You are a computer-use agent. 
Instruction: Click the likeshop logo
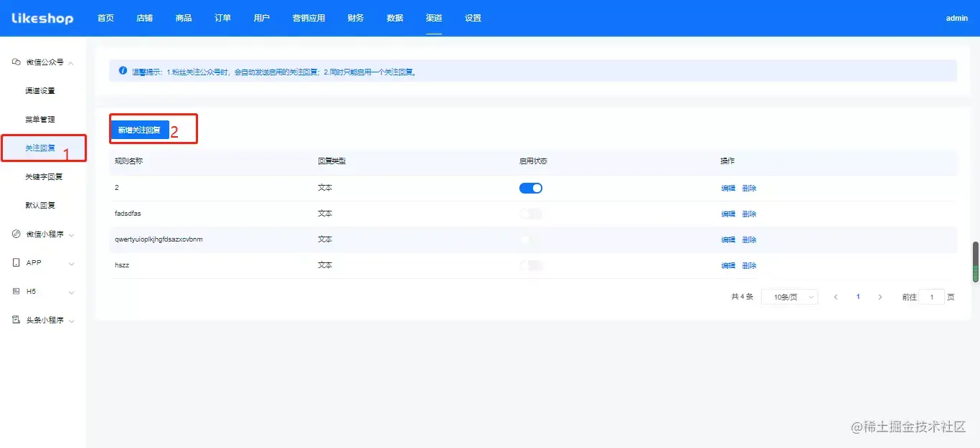tap(42, 18)
